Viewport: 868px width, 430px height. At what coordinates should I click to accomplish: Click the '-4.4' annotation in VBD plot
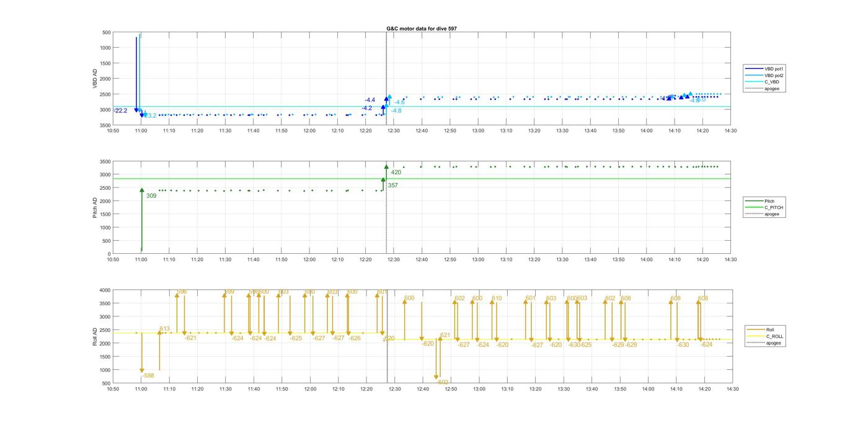point(370,100)
